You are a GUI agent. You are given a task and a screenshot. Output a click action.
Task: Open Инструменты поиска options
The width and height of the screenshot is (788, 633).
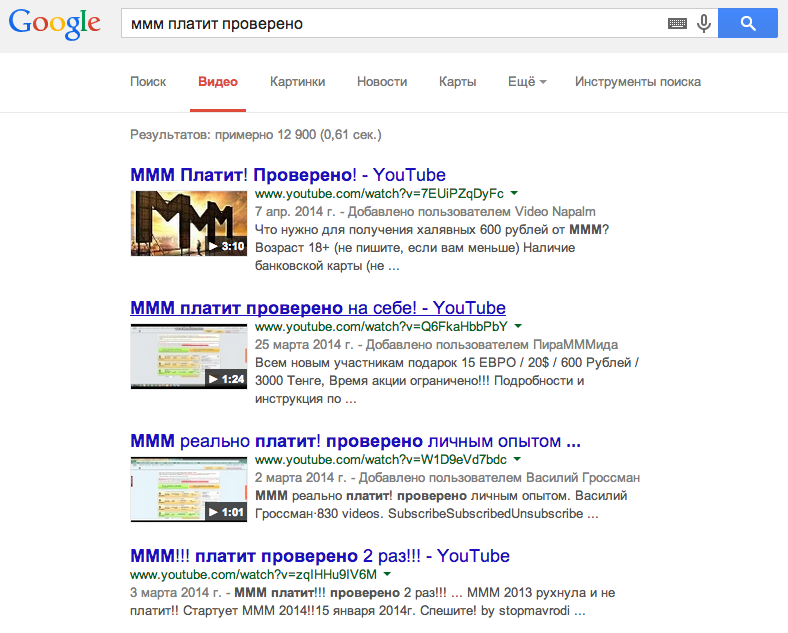(x=638, y=81)
